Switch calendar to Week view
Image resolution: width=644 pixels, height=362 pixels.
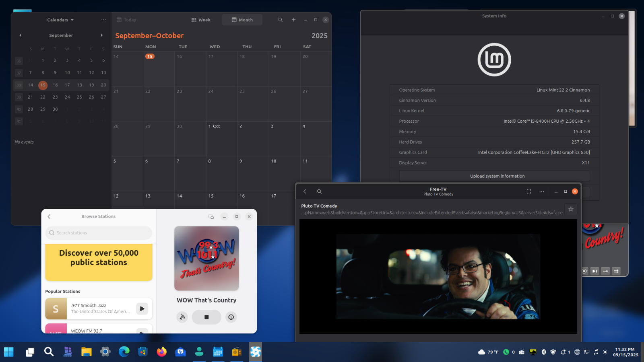tap(201, 20)
